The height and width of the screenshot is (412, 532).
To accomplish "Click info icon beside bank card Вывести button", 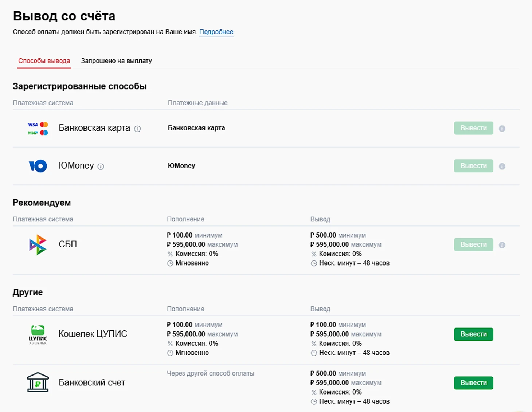I will pos(502,129).
